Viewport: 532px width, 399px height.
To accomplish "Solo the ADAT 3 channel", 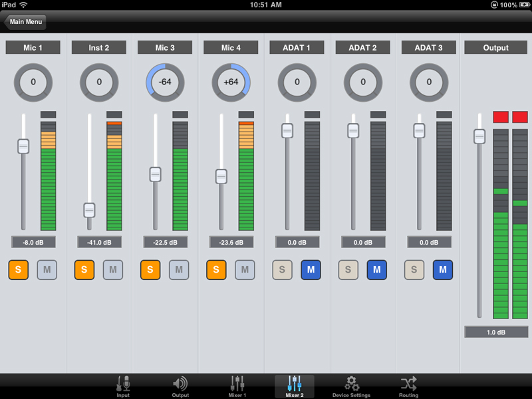I will 414,270.
